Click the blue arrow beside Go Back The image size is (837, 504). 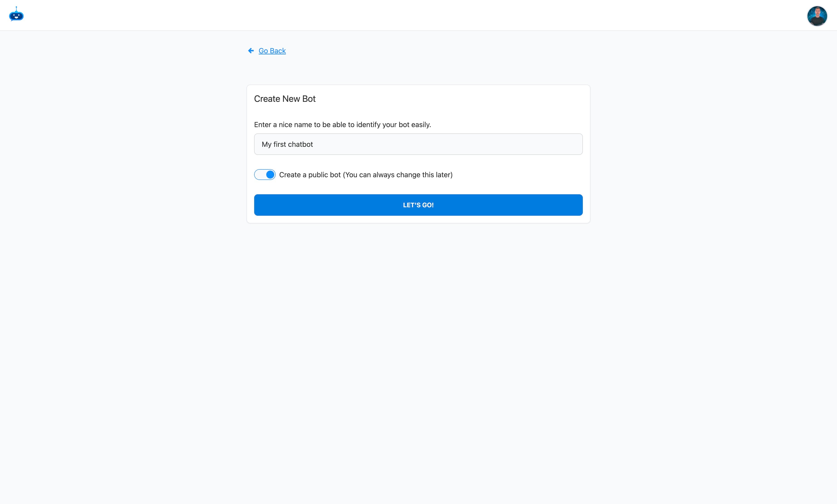[251, 51]
